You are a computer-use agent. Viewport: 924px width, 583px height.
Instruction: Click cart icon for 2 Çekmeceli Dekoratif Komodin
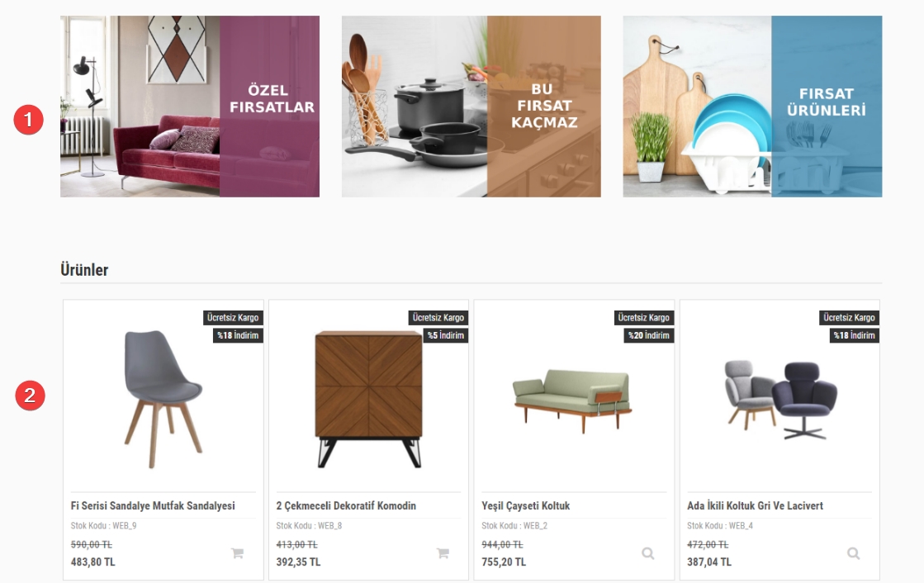[x=443, y=553]
